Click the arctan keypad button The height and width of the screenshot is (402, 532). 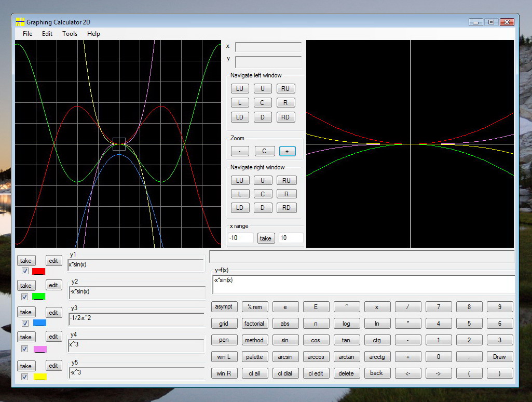pyautogui.click(x=346, y=356)
